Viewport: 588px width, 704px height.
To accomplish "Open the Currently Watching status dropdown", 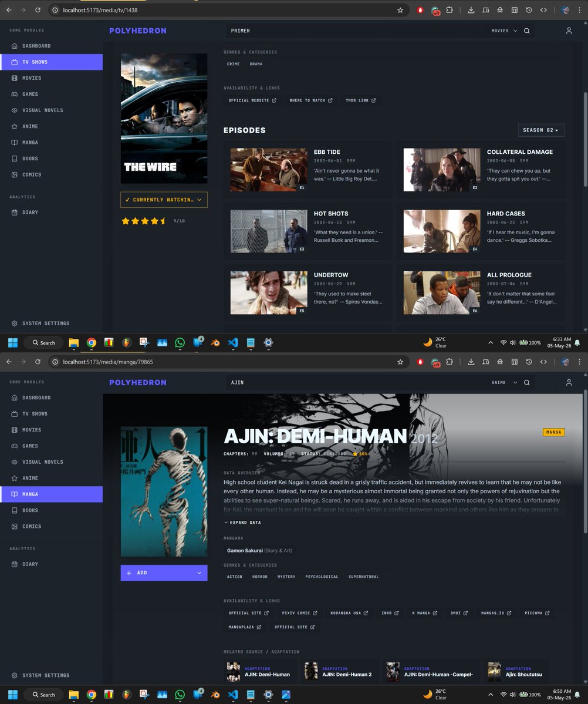I will pos(164,200).
